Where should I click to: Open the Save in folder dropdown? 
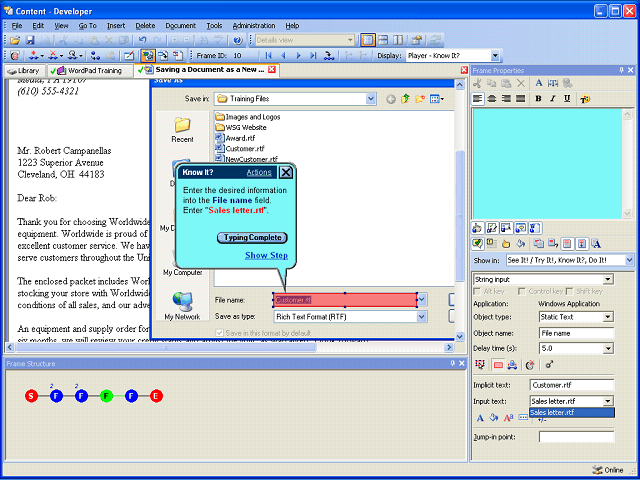pos(371,98)
